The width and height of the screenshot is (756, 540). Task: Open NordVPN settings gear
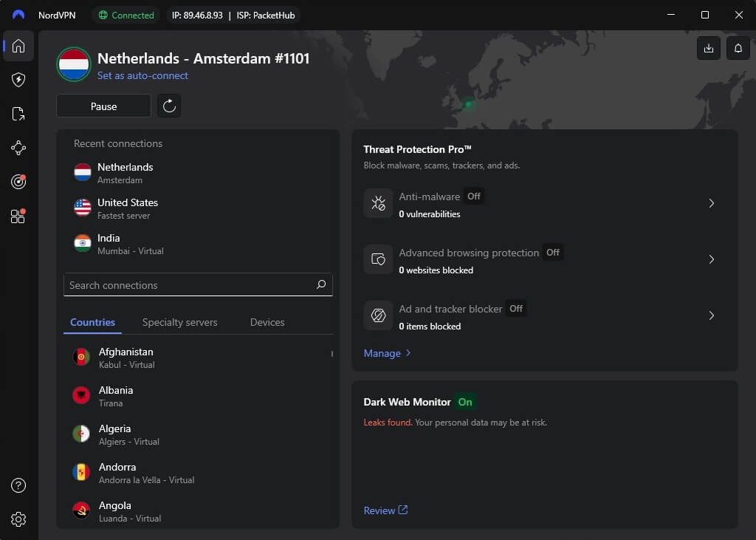pyautogui.click(x=18, y=519)
